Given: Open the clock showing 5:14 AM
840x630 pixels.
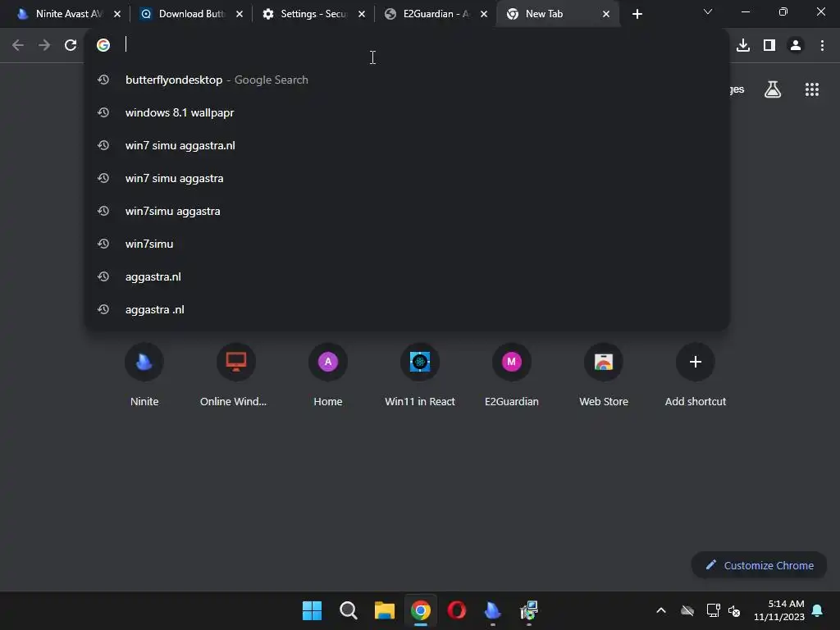Looking at the screenshot, I should point(779,610).
